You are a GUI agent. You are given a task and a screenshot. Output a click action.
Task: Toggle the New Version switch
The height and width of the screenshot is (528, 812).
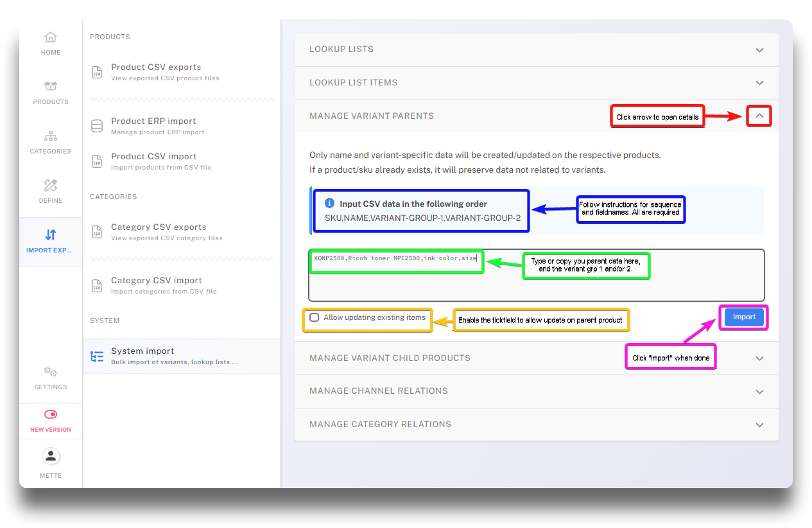click(x=51, y=415)
